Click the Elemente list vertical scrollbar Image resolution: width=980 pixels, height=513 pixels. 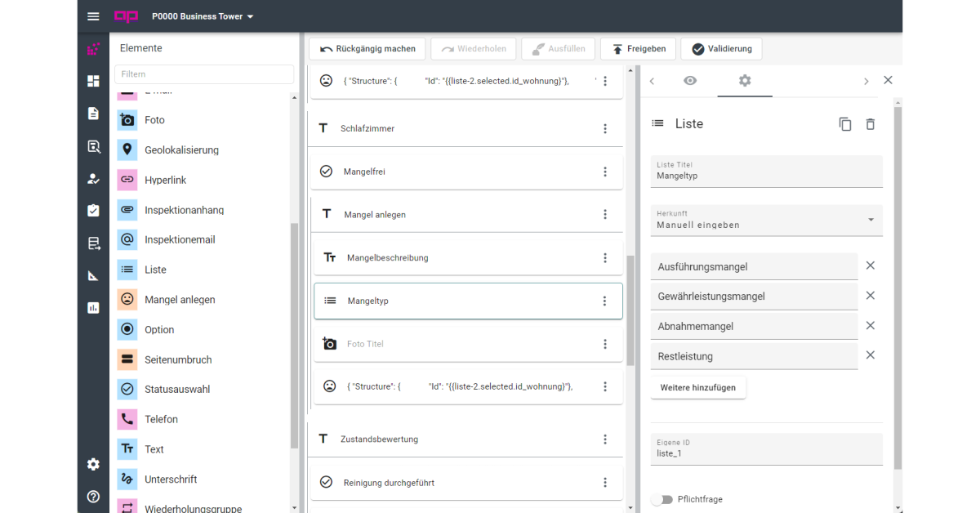click(294, 335)
